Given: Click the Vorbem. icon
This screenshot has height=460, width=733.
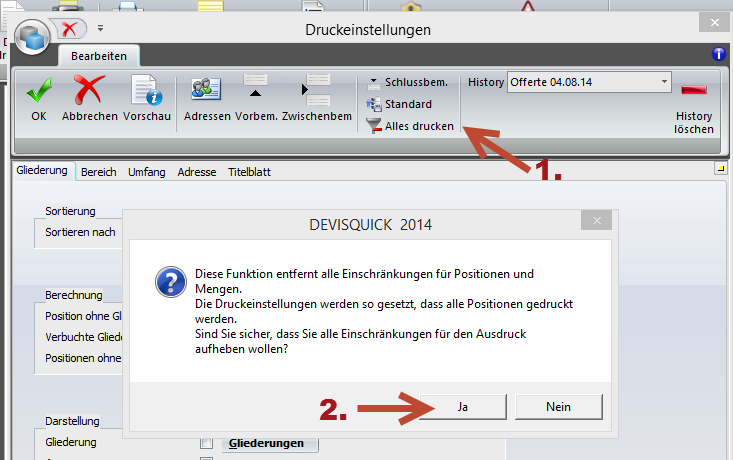Looking at the screenshot, I should 255,86.
